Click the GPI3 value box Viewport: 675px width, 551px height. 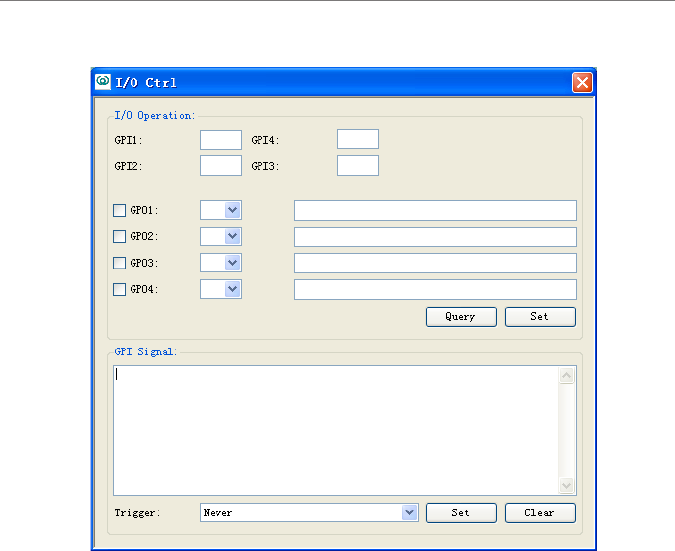(358, 166)
